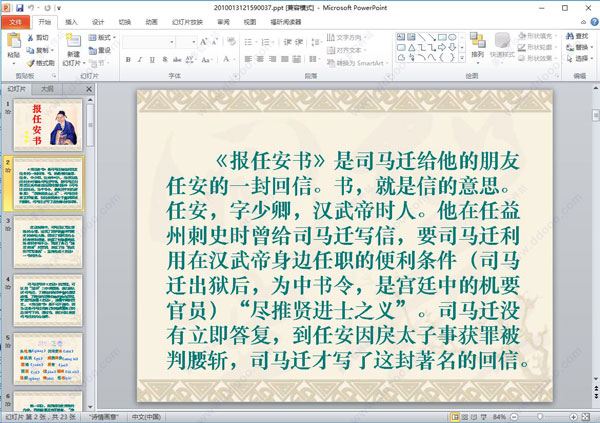Click the Save icon in quick access toolbar
Viewport: 600px width, 423px height.
point(19,7)
